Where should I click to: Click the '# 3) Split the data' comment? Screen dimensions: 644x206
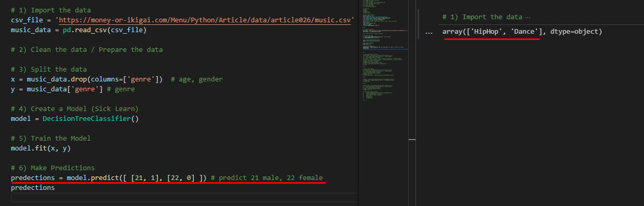coord(49,70)
